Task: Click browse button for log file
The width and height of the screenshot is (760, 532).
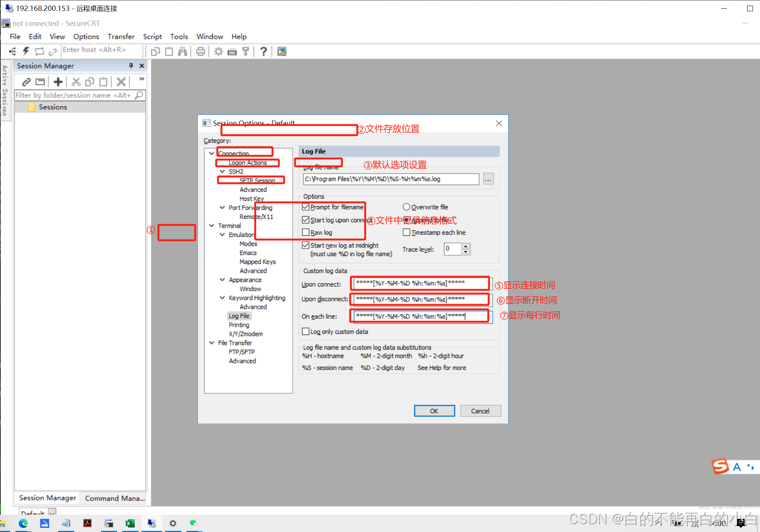Action: (488, 179)
